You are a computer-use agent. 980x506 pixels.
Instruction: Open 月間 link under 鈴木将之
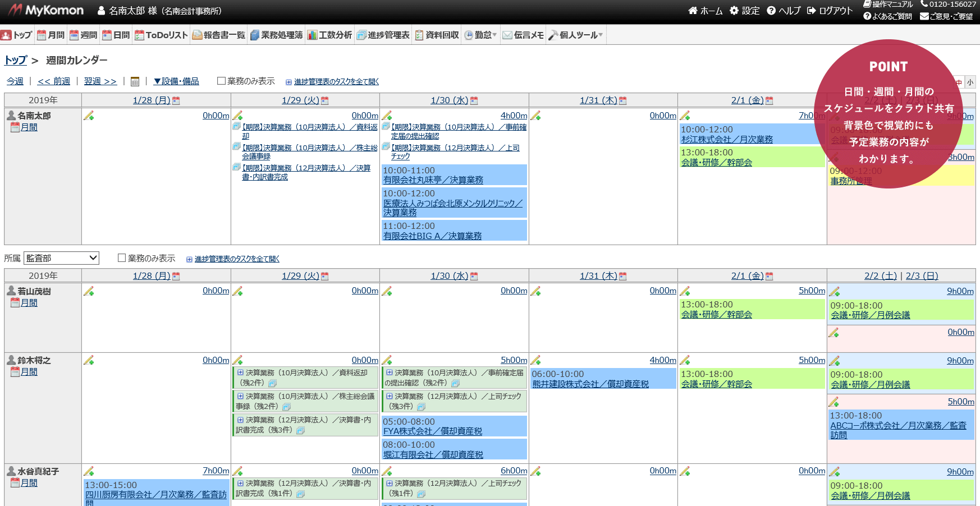tap(29, 372)
